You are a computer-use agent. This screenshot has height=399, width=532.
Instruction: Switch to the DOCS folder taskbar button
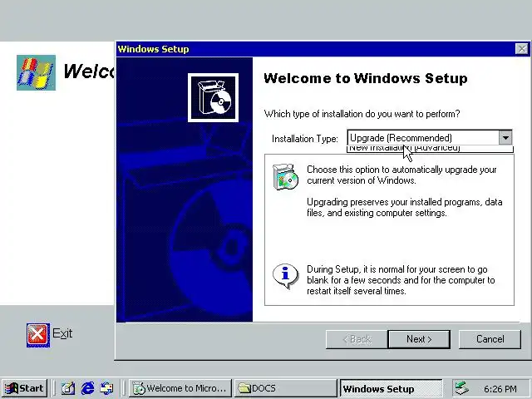click(285, 388)
